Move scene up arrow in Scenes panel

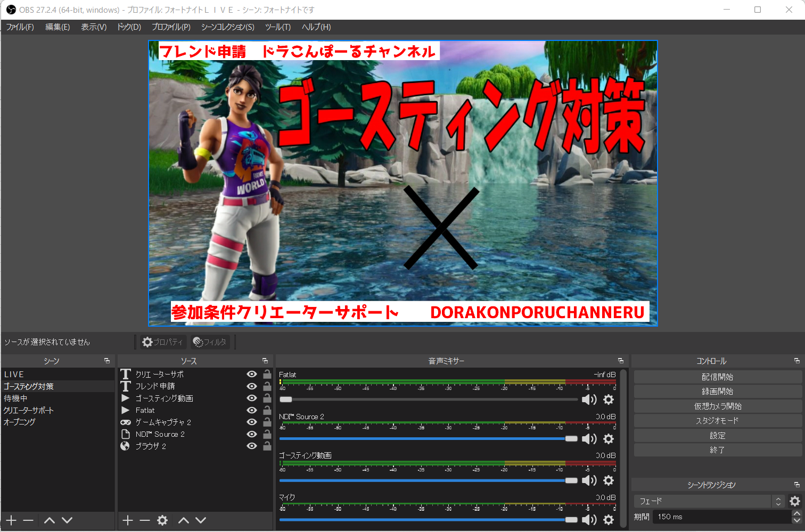[50, 520]
